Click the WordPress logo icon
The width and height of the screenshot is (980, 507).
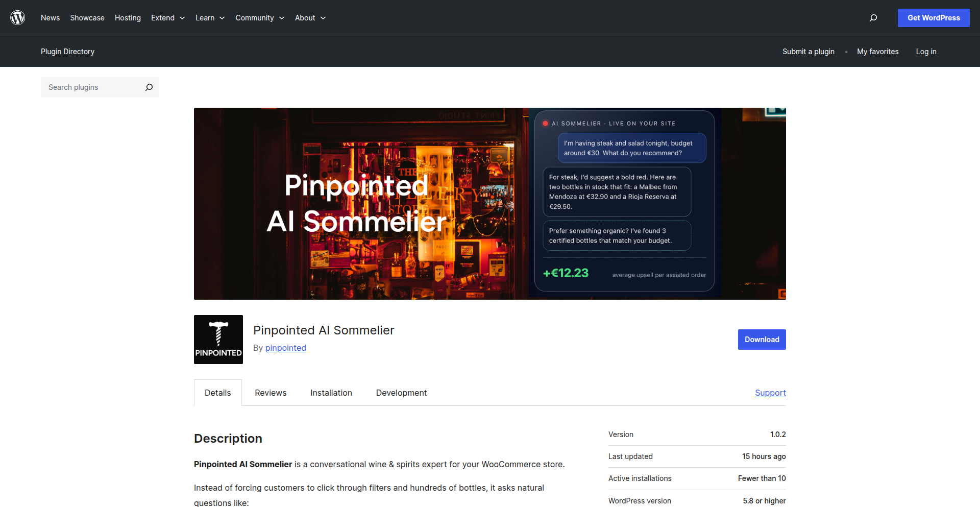(18, 18)
